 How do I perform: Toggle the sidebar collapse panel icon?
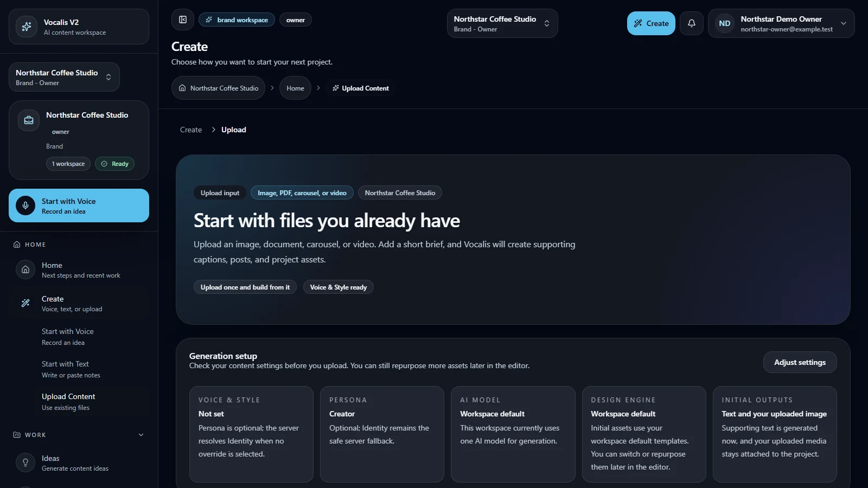click(183, 20)
